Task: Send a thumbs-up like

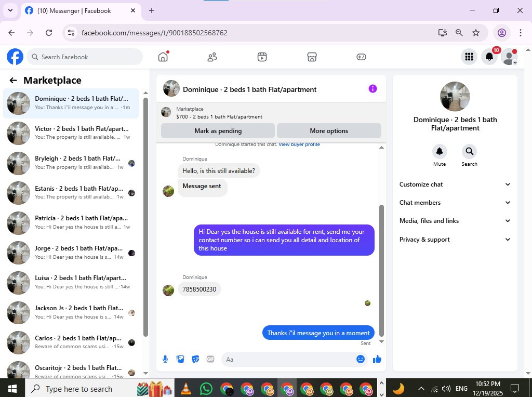Action: tap(377, 359)
